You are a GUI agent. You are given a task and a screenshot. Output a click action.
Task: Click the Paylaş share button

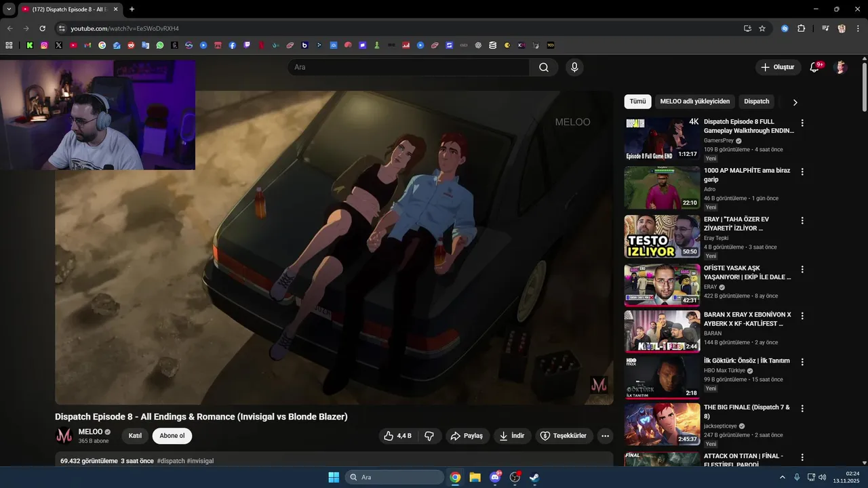[467, 436]
